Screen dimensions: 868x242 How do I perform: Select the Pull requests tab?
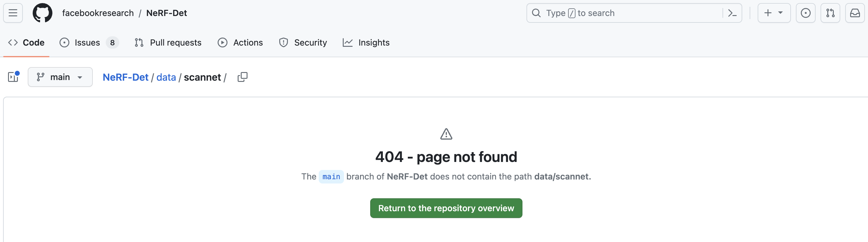[176, 42]
